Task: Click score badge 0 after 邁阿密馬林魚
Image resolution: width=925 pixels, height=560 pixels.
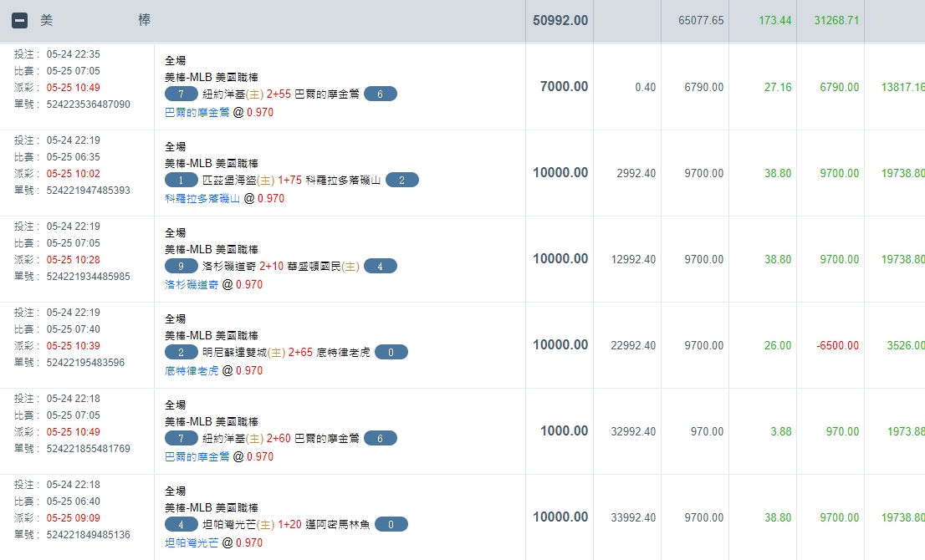Action: click(x=391, y=524)
